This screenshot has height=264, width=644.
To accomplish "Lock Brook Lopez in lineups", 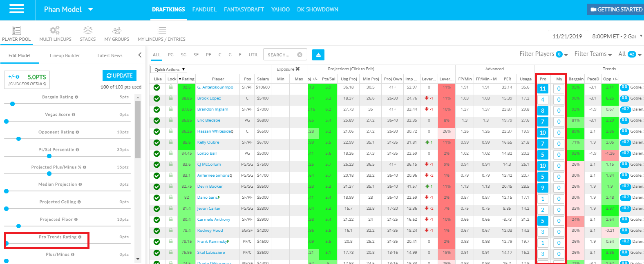I will coord(171,98).
